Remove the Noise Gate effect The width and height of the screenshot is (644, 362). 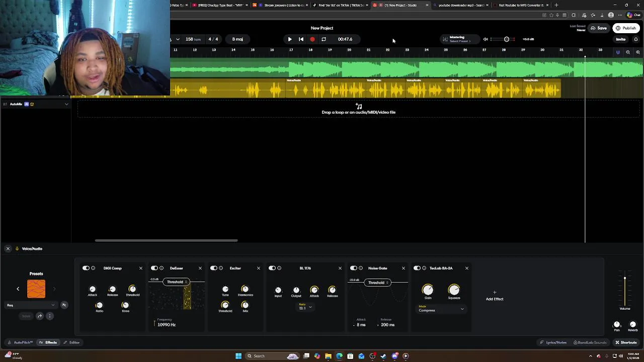(x=404, y=268)
